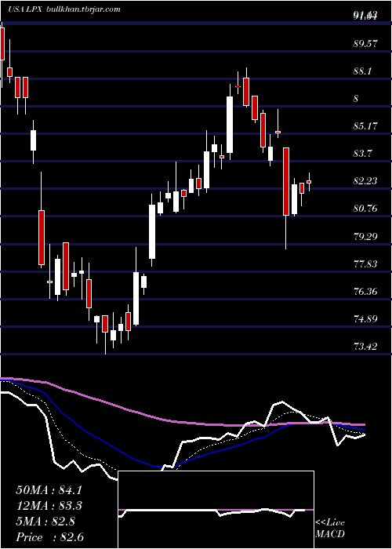Click the 73.42 price axis label

pyautogui.click(x=365, y=347)
